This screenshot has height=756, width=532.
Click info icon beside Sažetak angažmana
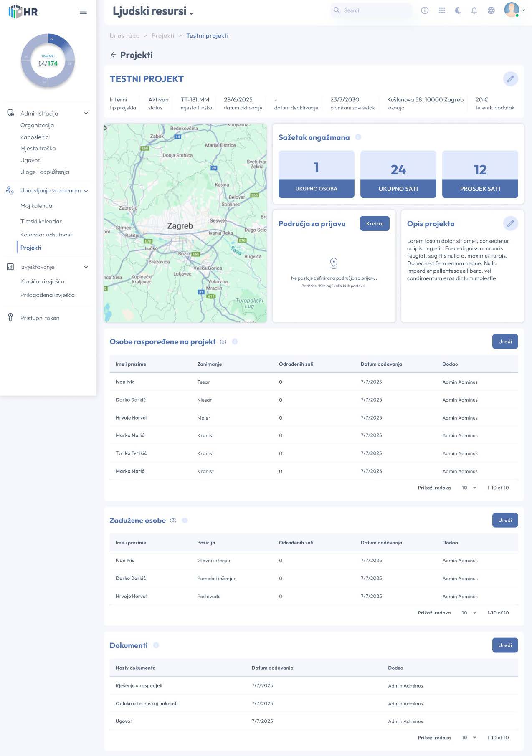pos(358,137)
